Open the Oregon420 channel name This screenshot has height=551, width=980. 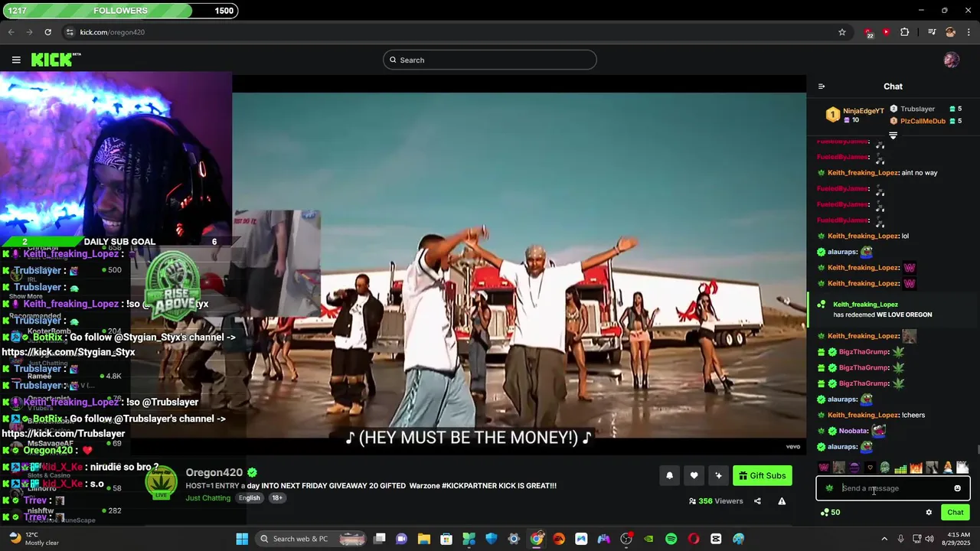click(214, 472)
